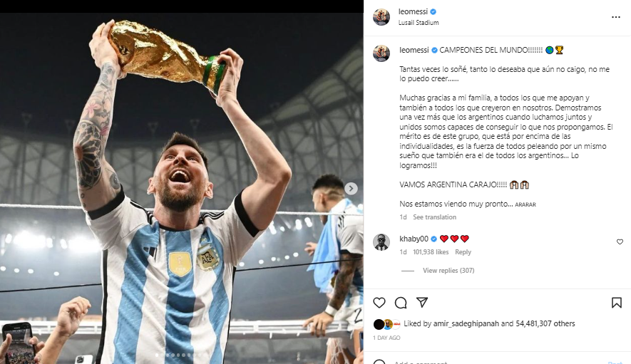Open khaby00's profile avatar
Screen dimensions: 631x364
pos(381,242)
